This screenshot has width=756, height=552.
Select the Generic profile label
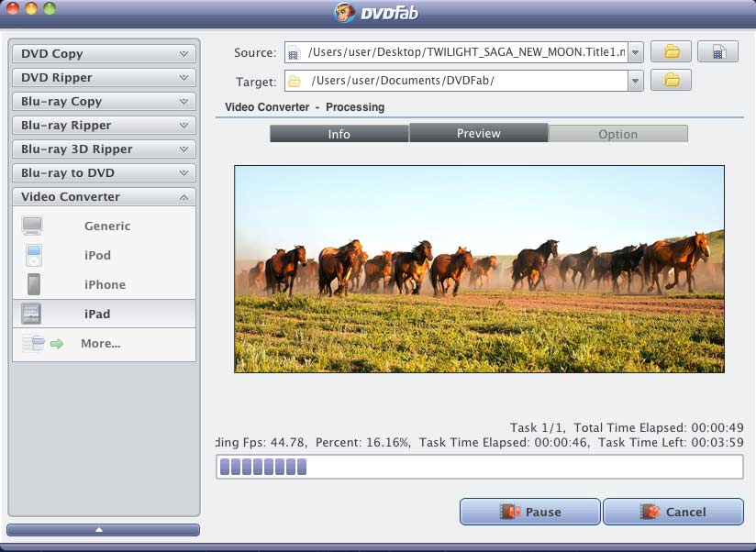click(x=107, y=226)
